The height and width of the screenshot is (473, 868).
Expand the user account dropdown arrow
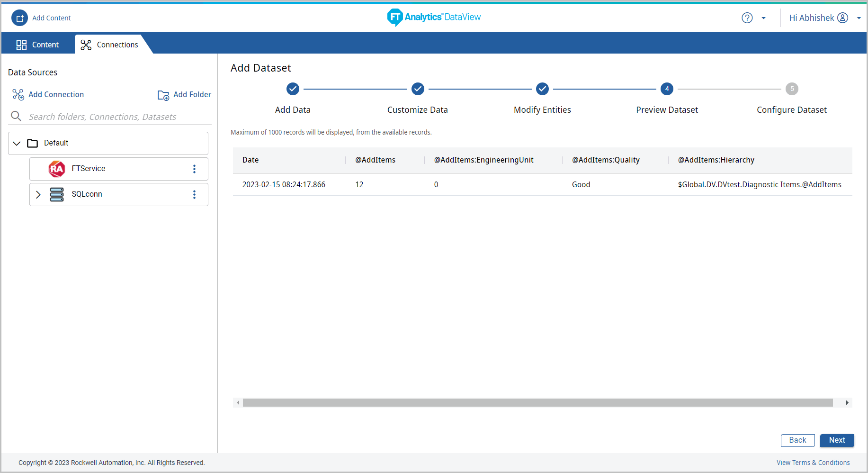coord(859,18)
